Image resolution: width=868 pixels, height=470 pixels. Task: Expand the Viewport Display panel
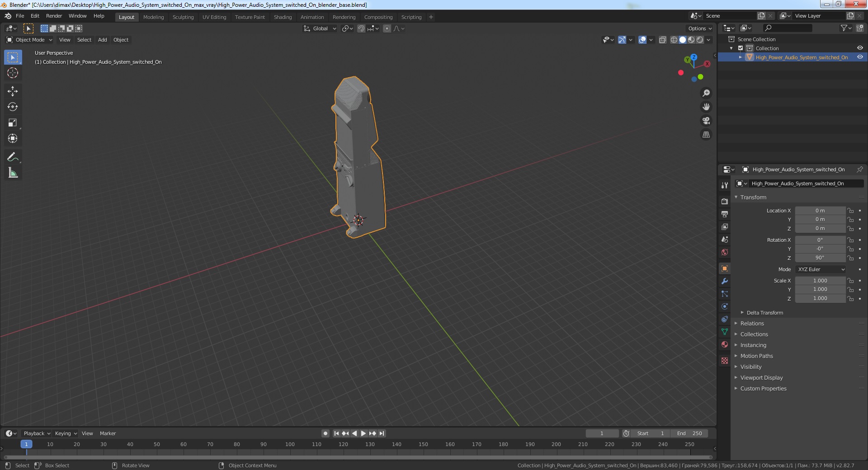761,378
